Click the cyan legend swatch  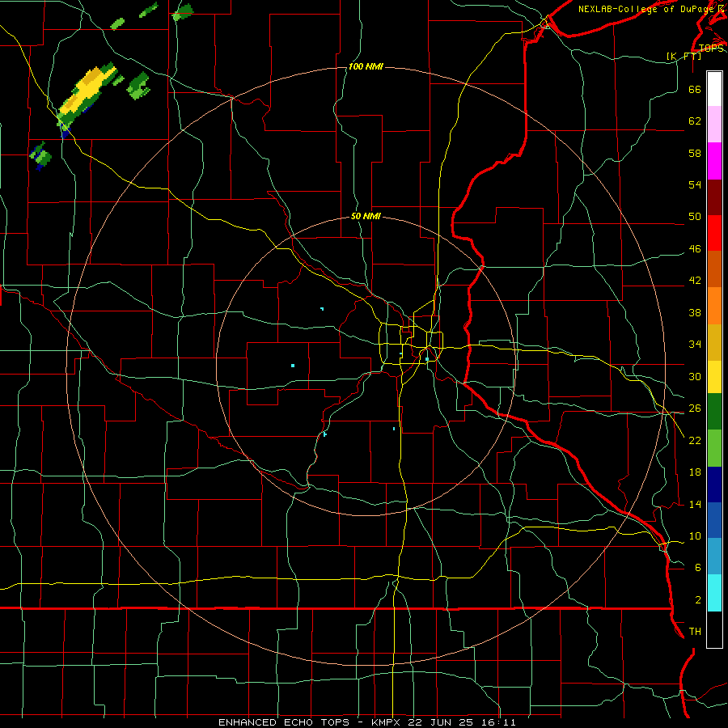tap(714, 593)
